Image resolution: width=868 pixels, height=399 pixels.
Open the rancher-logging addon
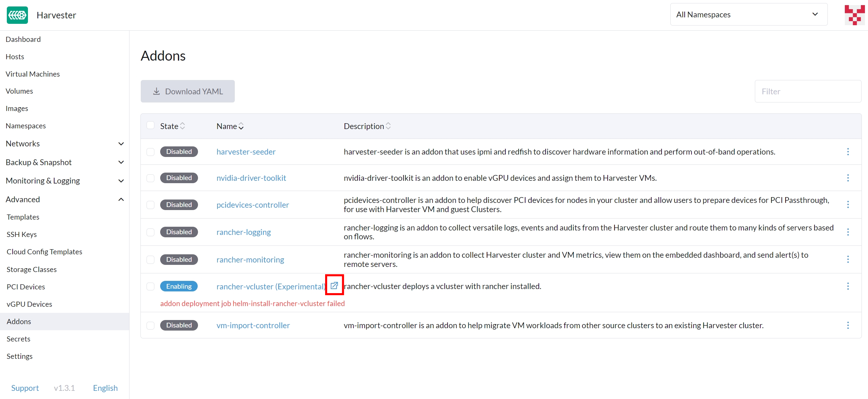click(x=244, y=232)
